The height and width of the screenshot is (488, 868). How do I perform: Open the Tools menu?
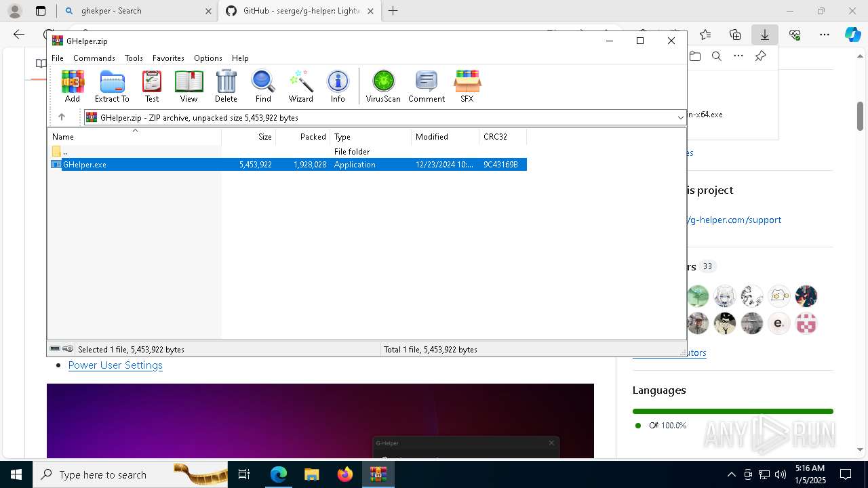click(x=134, y=58)
